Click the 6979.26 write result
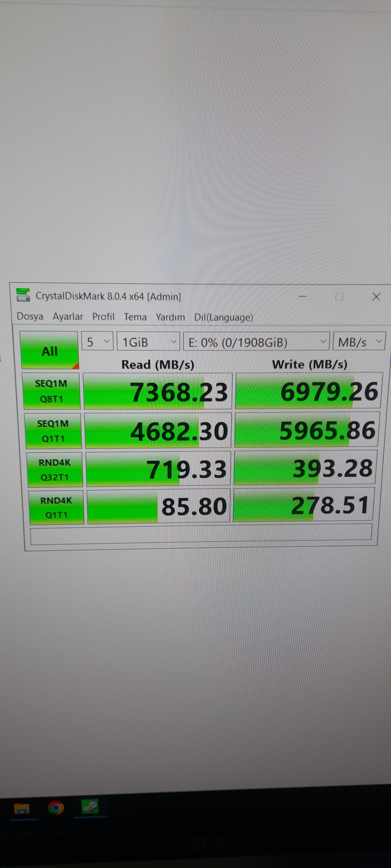Image resolution: width=391 pixels, height=868 pixels. coord(309,391)
